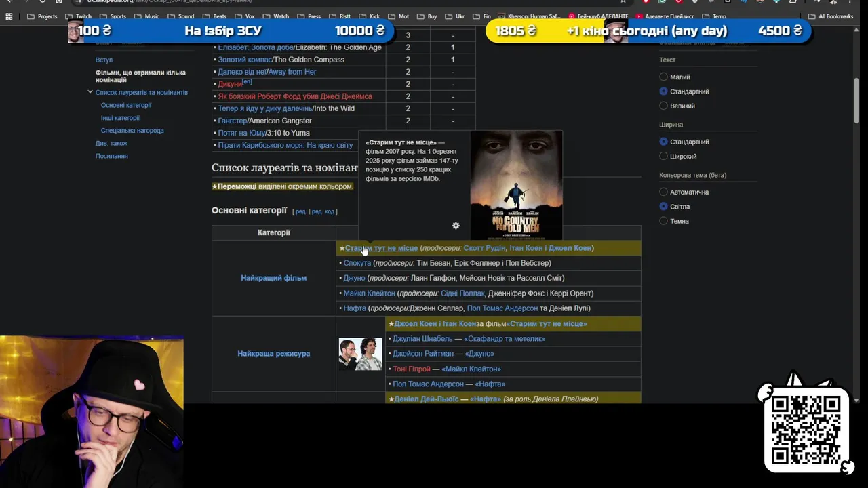
Task: Click the QR code overlay image
Action: click(806, 429)
